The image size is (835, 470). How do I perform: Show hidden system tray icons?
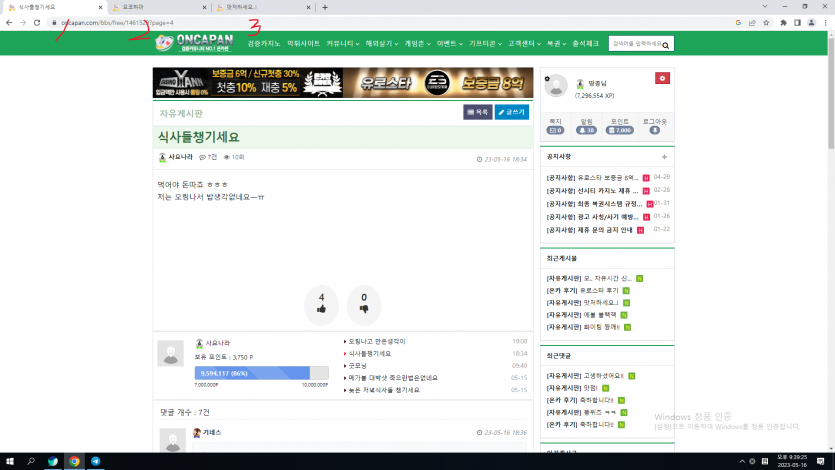click(x=742, y=461)
